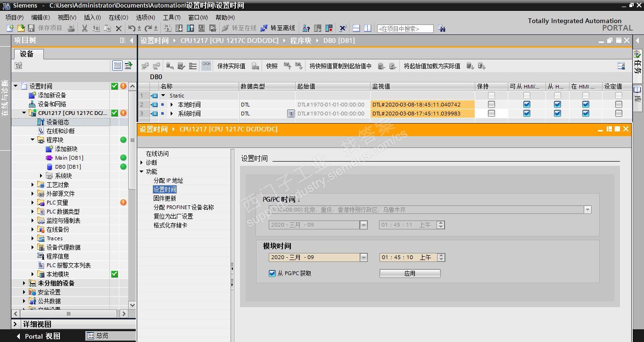Click the device configuration tree icon

point(41,122)
